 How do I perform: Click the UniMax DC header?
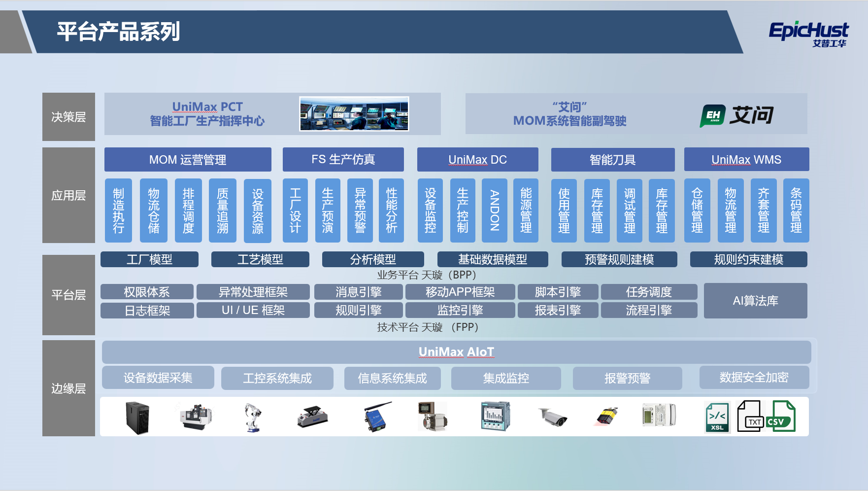[477, 160]
